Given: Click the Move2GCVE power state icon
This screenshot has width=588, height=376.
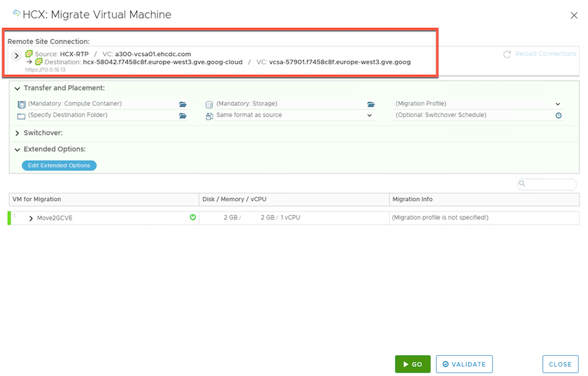Looking at the screenshot, I should (192, 217).
